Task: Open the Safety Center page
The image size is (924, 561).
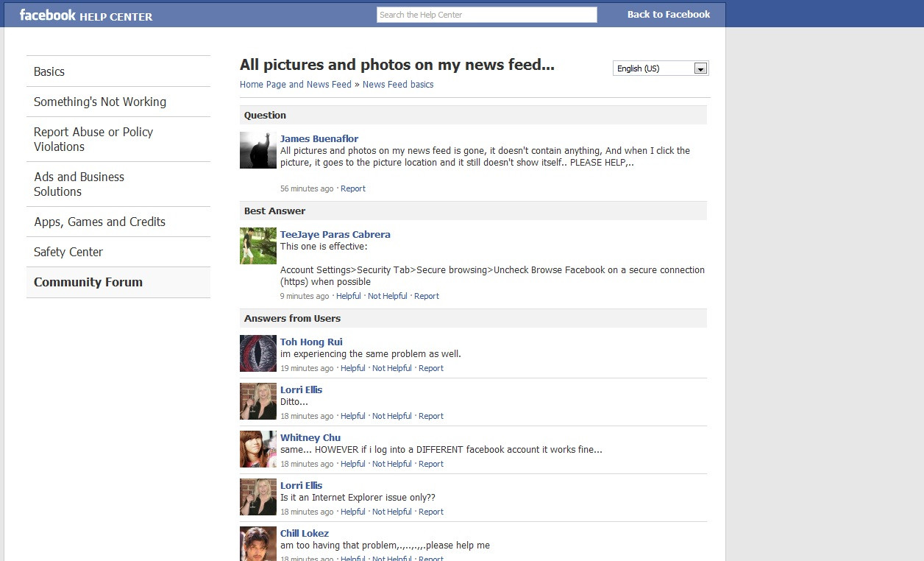Action: 68,252
